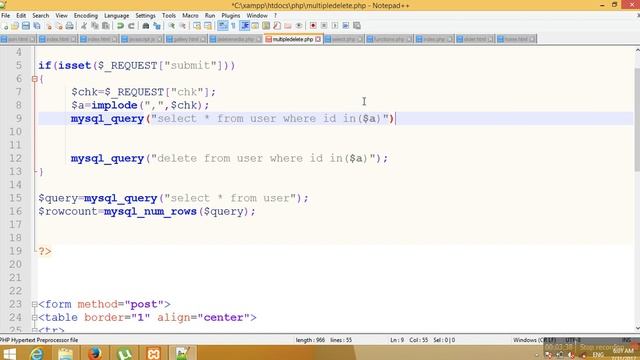Click the Run Macro Multiple Times icon

click(x=346, y=26)
